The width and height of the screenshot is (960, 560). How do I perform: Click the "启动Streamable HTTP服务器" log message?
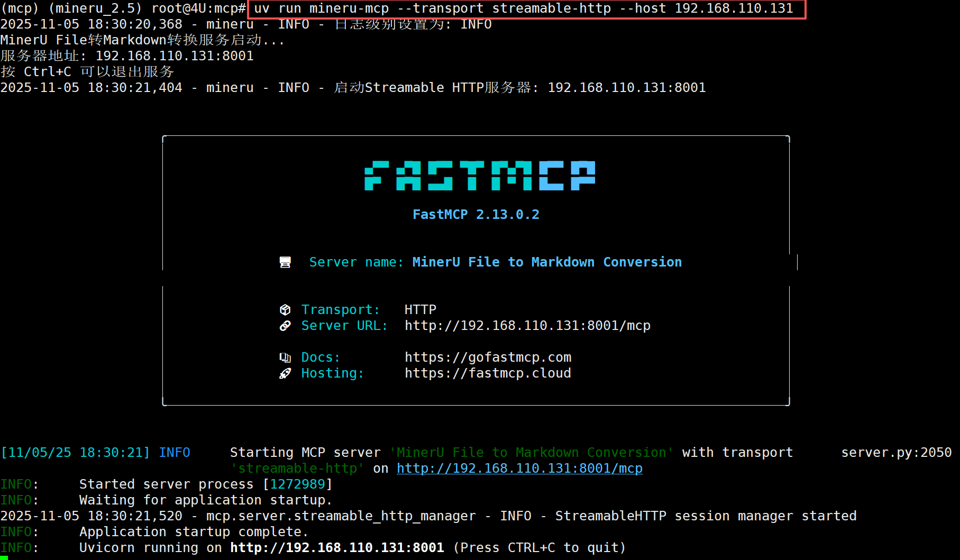coord(519,88)
